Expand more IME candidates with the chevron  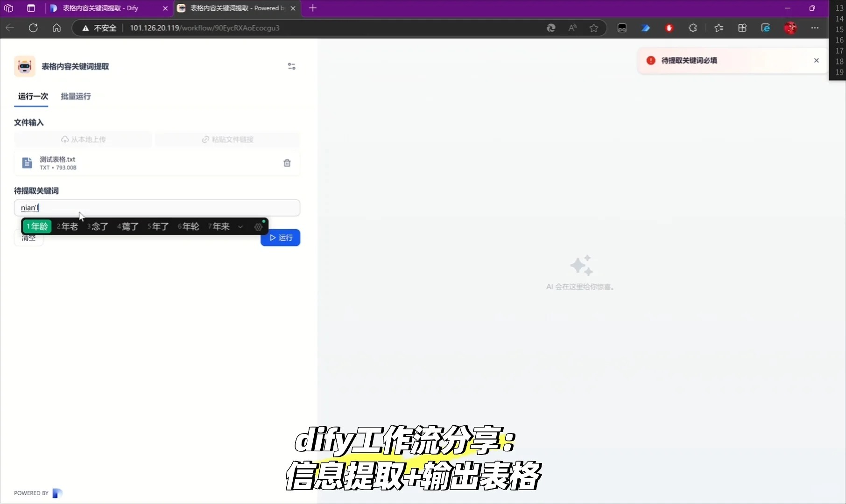coord(240,227)
